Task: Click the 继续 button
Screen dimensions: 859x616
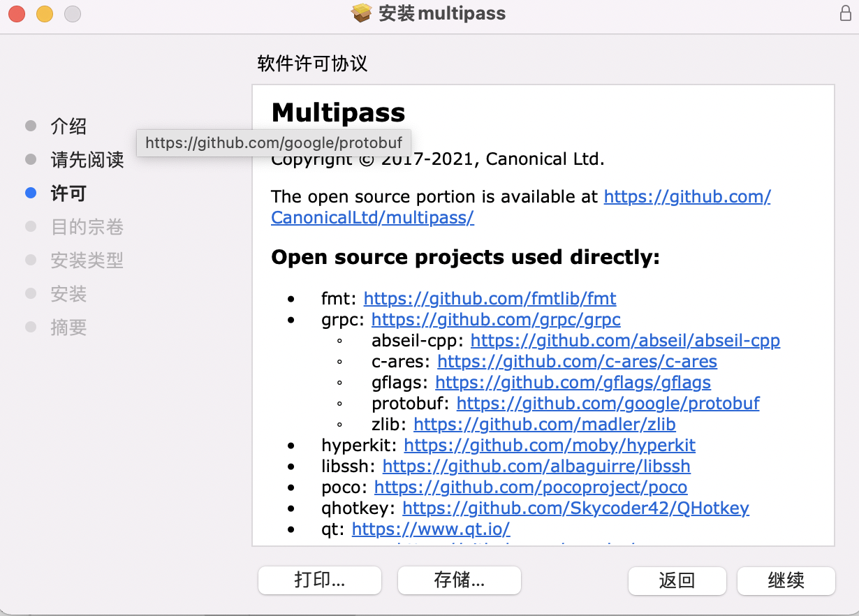Action: click(x=786, y=580)
